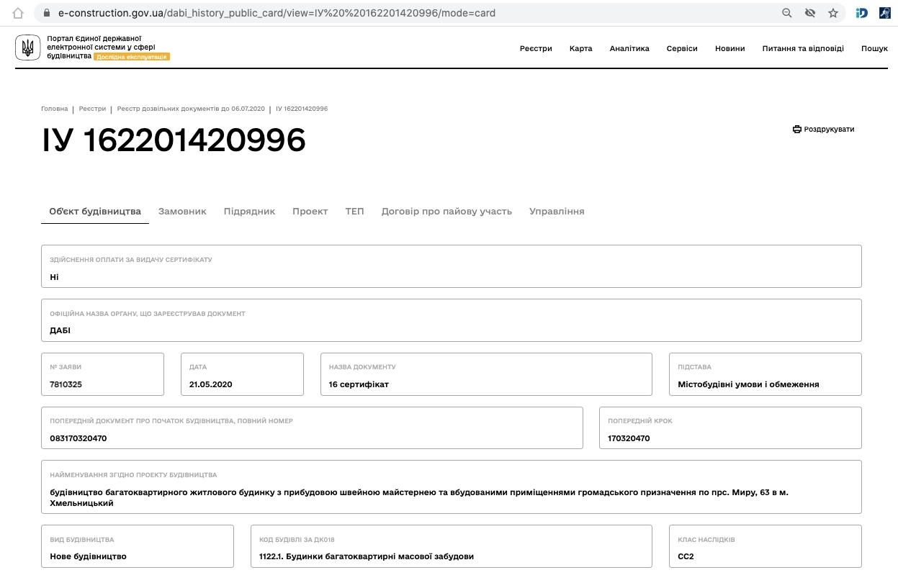
Task: Click previous step value 170320470
Action: tap(629, 438)
